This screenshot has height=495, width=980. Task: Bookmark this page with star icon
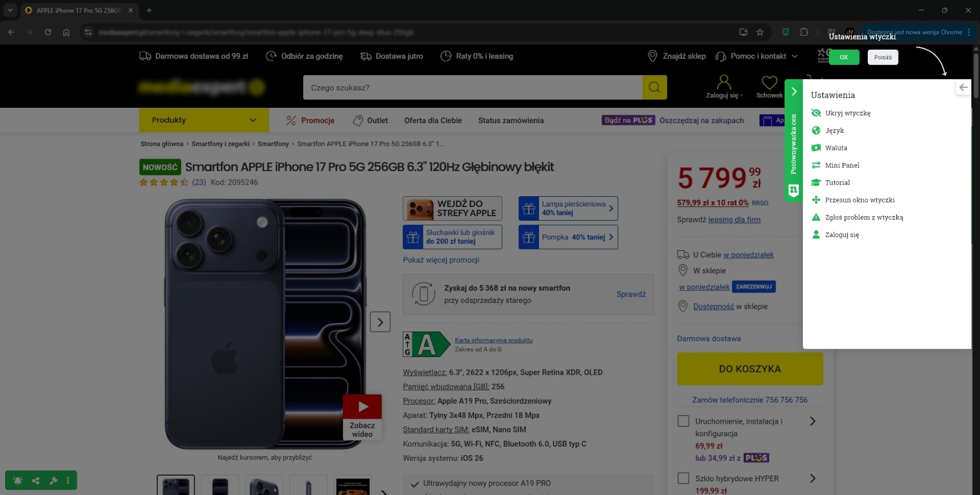pos(759,33)
